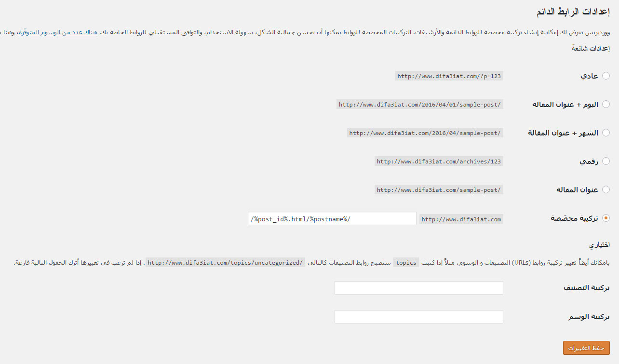This screenshot has width=619, height=364.
Task: Choose the تركيبة مخصّصة radio button
Action: (x=606, y=218)
